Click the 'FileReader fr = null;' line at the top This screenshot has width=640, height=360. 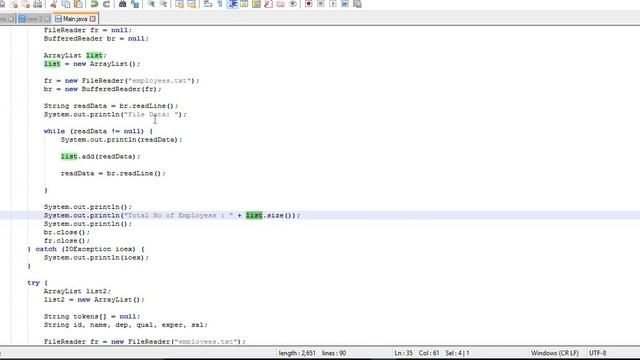click(88, 30)
